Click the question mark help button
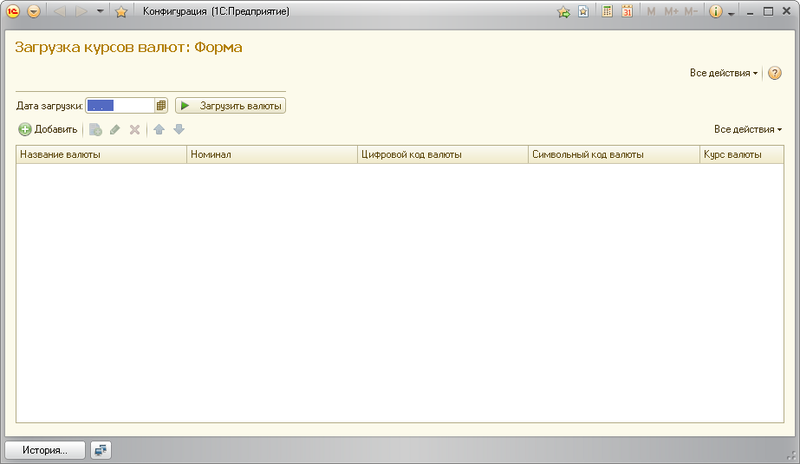Viewport: 800px width, 464px height. 774,73
